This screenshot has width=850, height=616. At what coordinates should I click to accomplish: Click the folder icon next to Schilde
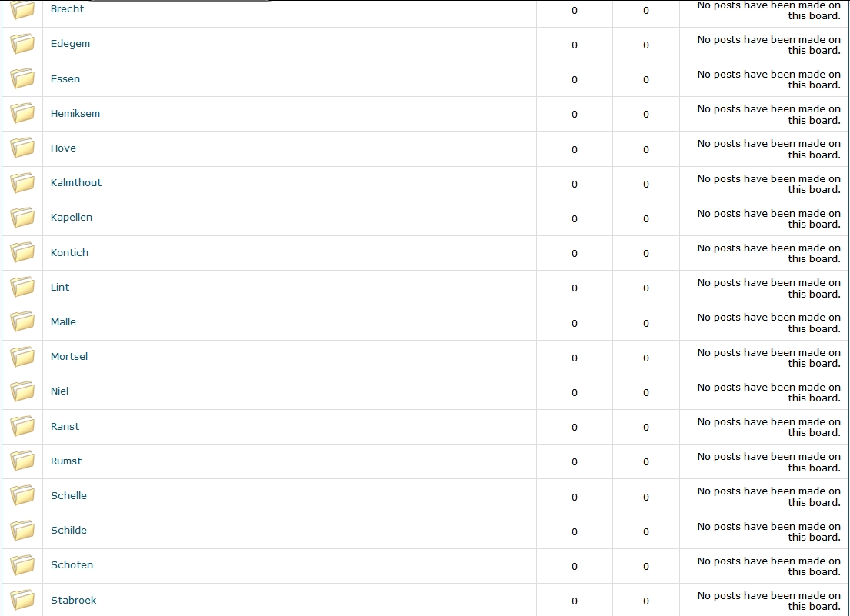[23, 531]
